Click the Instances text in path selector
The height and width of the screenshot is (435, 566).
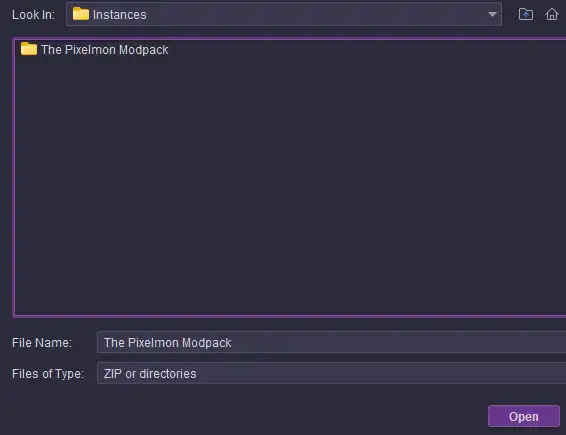pyautogui.click(x=119, y=15)
